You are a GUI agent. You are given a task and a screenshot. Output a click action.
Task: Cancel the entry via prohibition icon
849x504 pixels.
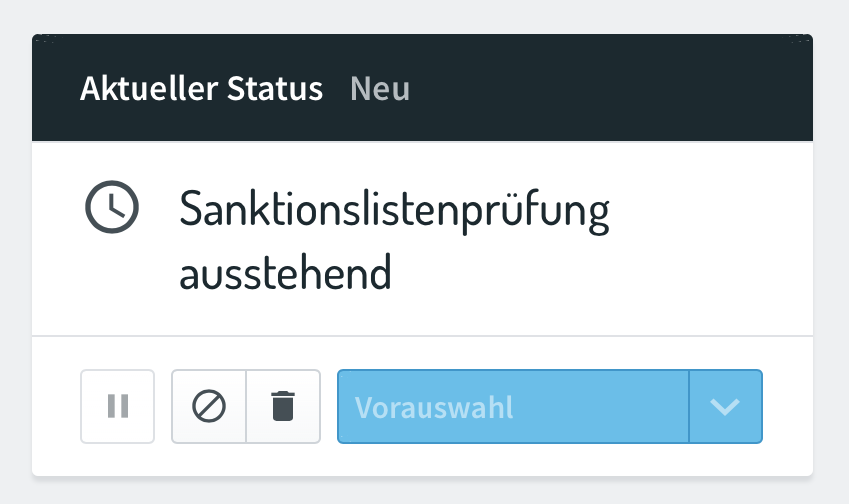point(209,406)
